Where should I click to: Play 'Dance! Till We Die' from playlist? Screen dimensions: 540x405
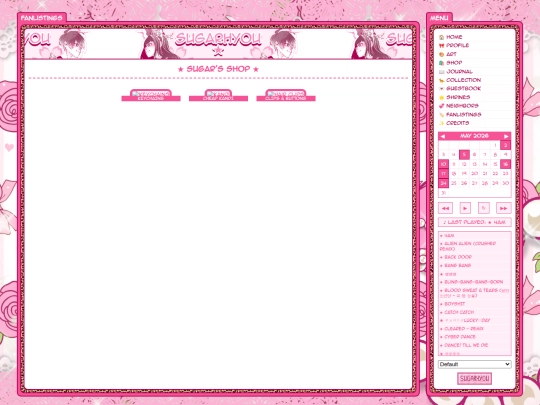click(x=466, y=345)
